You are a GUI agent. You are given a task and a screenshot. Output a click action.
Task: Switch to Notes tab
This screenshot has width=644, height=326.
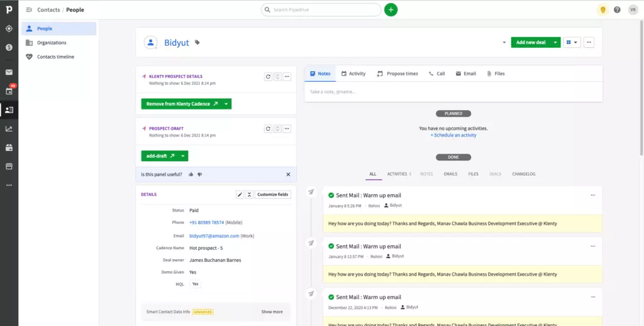320,74
